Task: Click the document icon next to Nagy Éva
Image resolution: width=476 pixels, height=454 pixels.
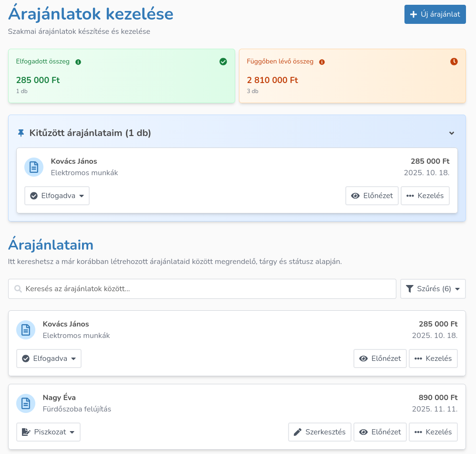Action: pyautogui.click(x=26, y=403)
